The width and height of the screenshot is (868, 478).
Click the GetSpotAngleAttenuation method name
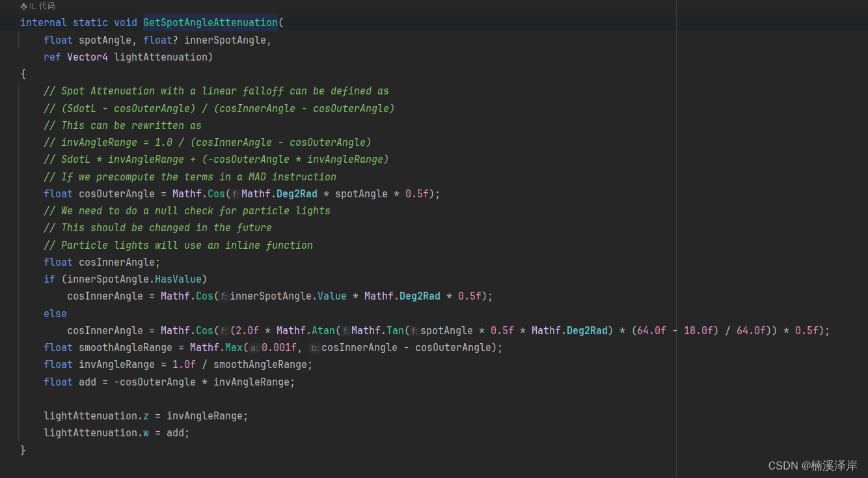tap(211, 23)
